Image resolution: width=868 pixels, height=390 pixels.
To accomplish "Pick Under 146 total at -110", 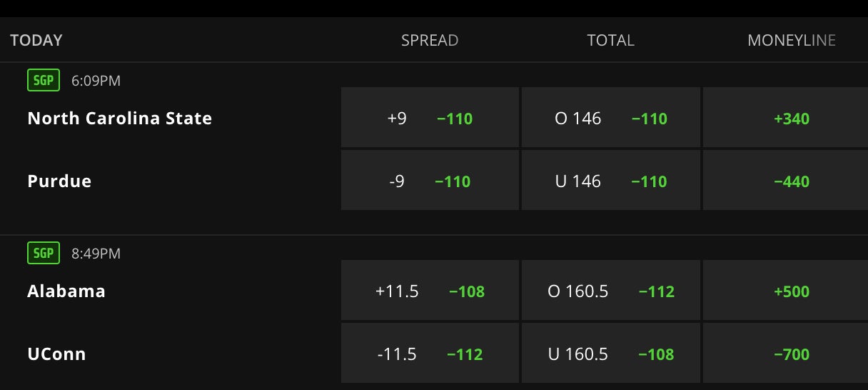I will 611,181.
